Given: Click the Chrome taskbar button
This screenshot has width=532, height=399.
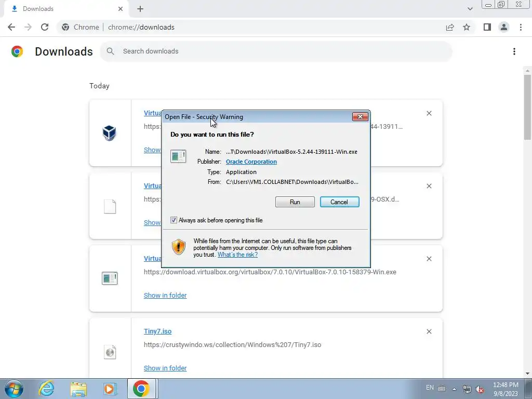Looking at the screenshot, I should coord(141,389).
